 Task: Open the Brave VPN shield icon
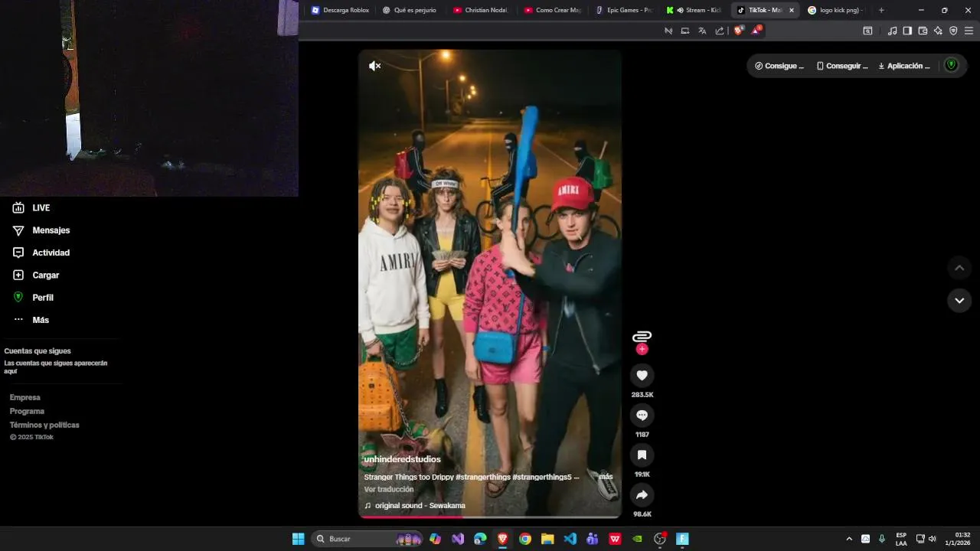tap(953, 31)
